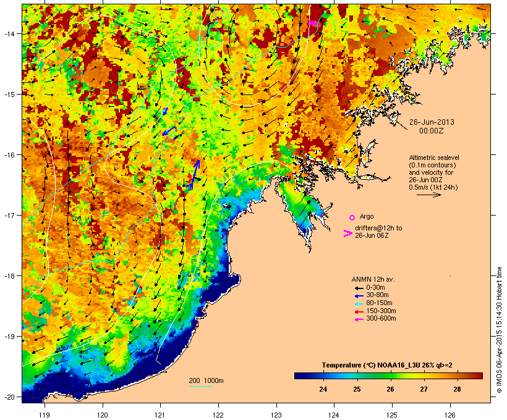The image size is (507, 420).
Task: Click the latitude label -19
Action: tap(9, 337)
